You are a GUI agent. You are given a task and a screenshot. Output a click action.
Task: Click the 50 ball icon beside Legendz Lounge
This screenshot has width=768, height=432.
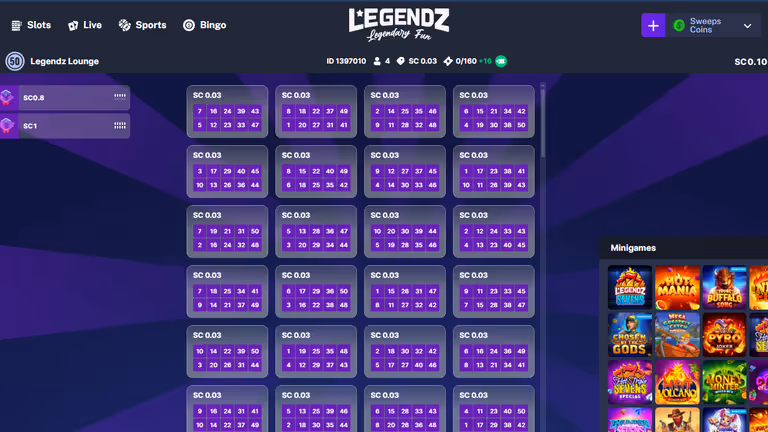click(15, 61)
